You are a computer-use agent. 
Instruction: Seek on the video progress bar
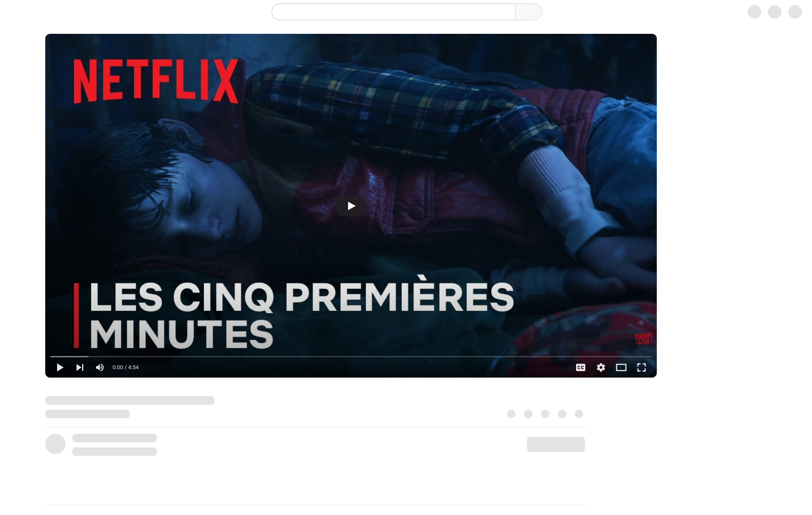[x=351, y=356]
